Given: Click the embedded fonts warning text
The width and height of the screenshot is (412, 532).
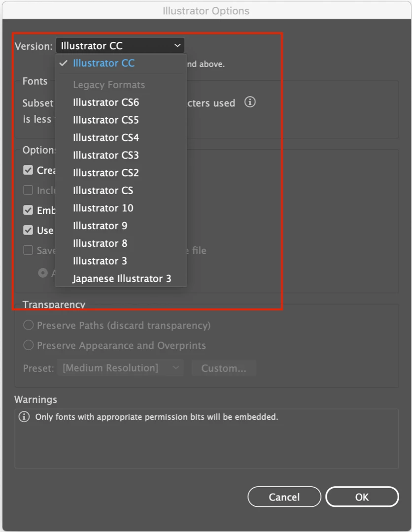Looking at the screenshot, I should [x=157, y=417].
